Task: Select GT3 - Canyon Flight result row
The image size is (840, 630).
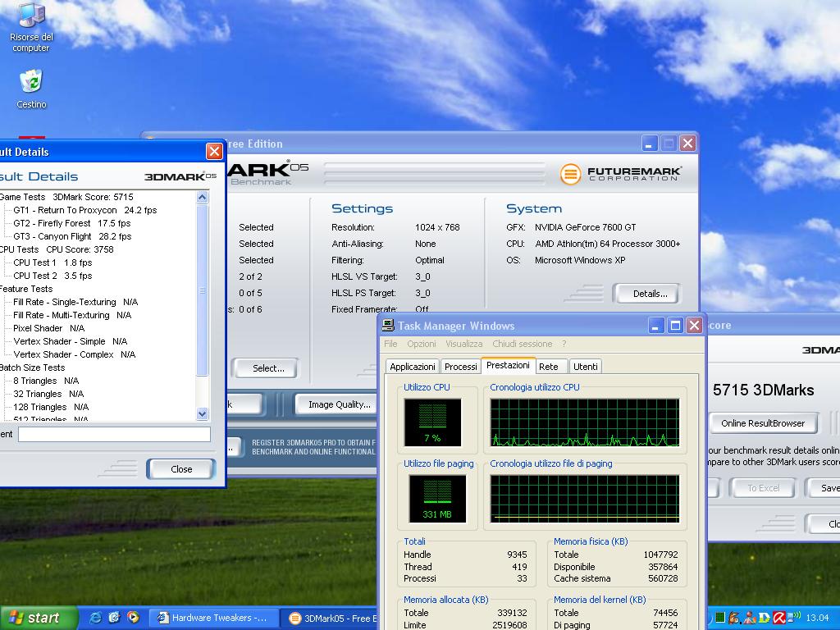Action: click(72, 236)
